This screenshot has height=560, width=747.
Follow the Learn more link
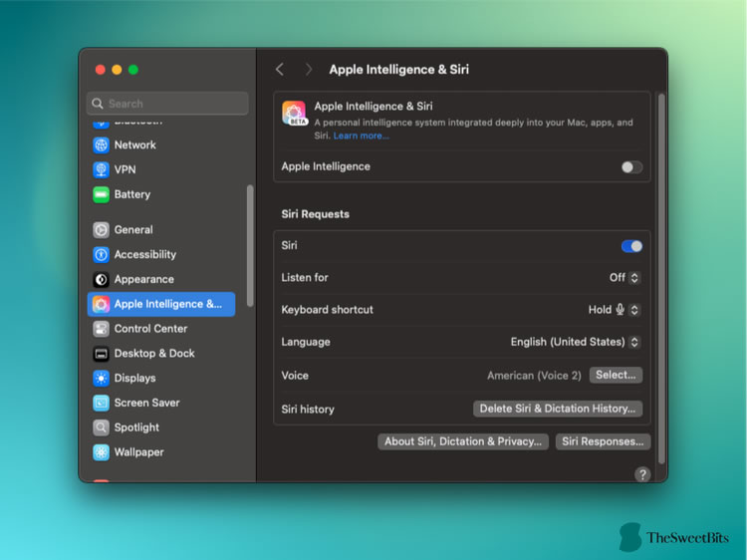[361, 136]
